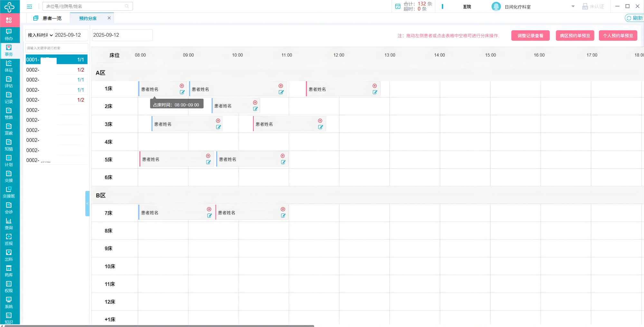Switch to the 患者一览 tab
This screenshot has height=327, width=644.
[x=48, y=18]
